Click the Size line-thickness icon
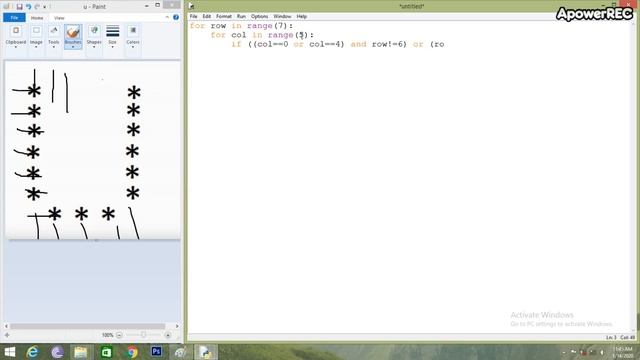The width and height of the screenshot is (640, 360). click(x=113, y=31)
